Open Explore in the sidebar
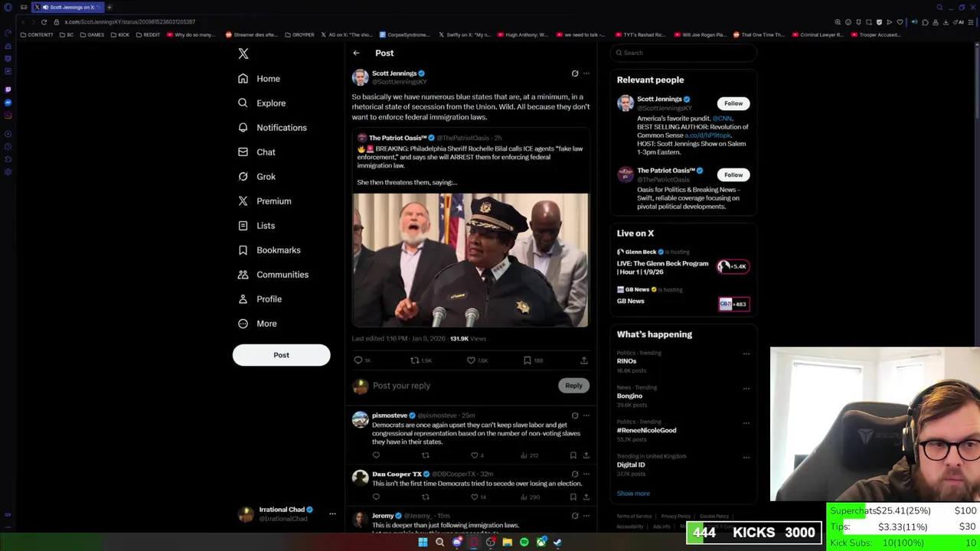This screenshot has width=980, height=551. (262, 103)
